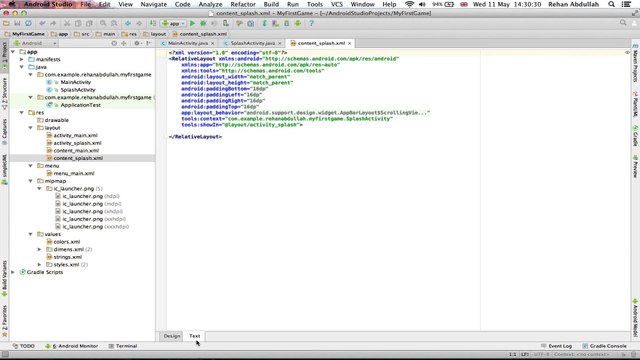This screenshot has width=640, height=360.
Task: Run the app with green play icon
Action: 192,24
